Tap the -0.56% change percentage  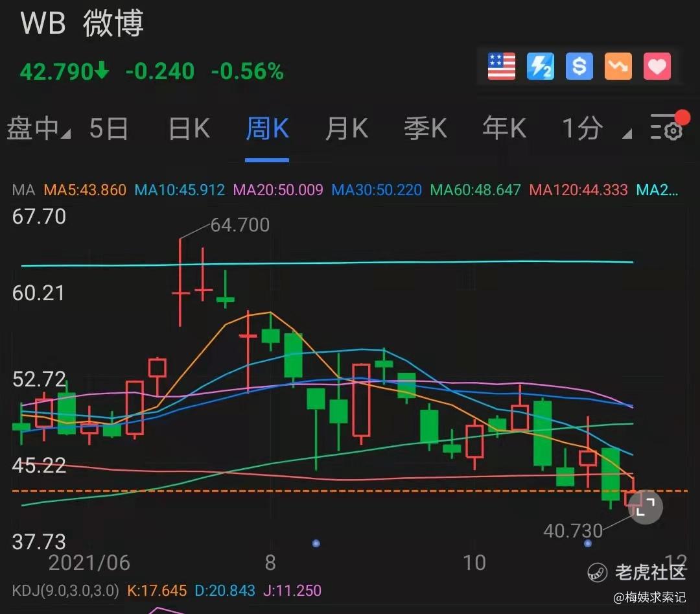[248, 71]
